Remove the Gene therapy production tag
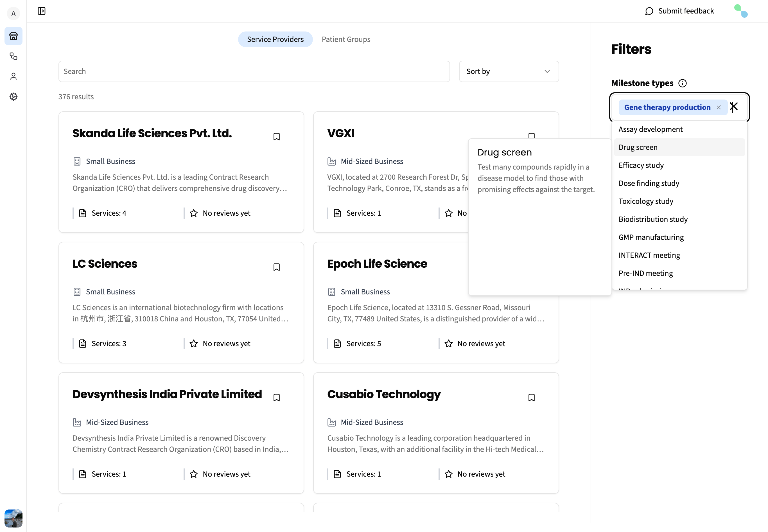The height and width of the screenshot is (532, 768). point(719,107)
